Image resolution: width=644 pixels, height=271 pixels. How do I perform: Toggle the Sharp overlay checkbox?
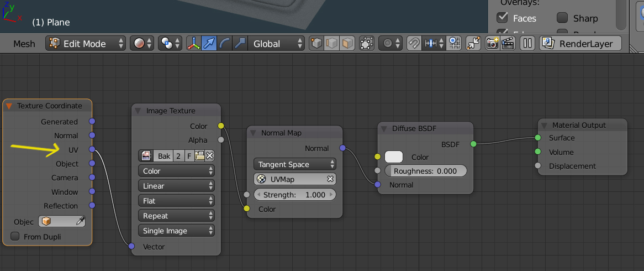(x=562, y=18)
